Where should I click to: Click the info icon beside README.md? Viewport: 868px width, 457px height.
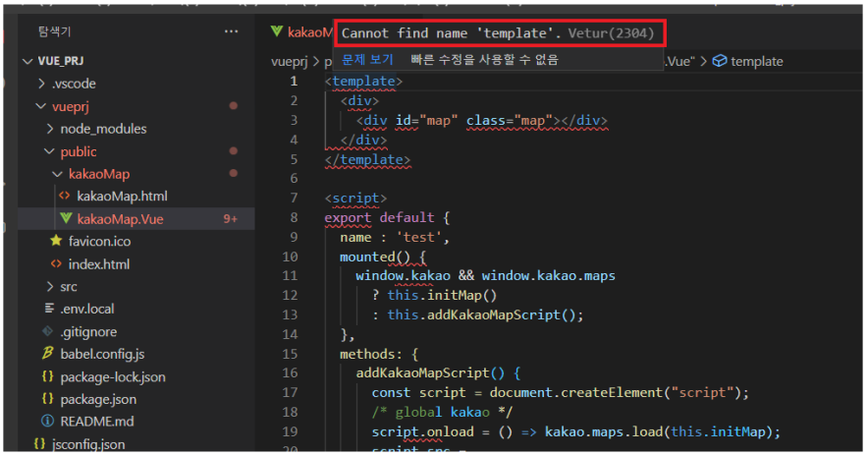47,421
